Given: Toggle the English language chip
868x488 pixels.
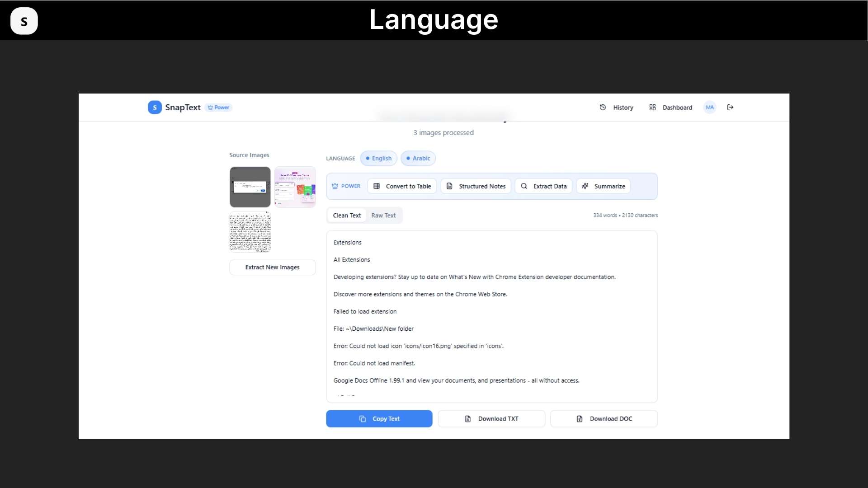Looking at the screenshot, I should (379, 159).
